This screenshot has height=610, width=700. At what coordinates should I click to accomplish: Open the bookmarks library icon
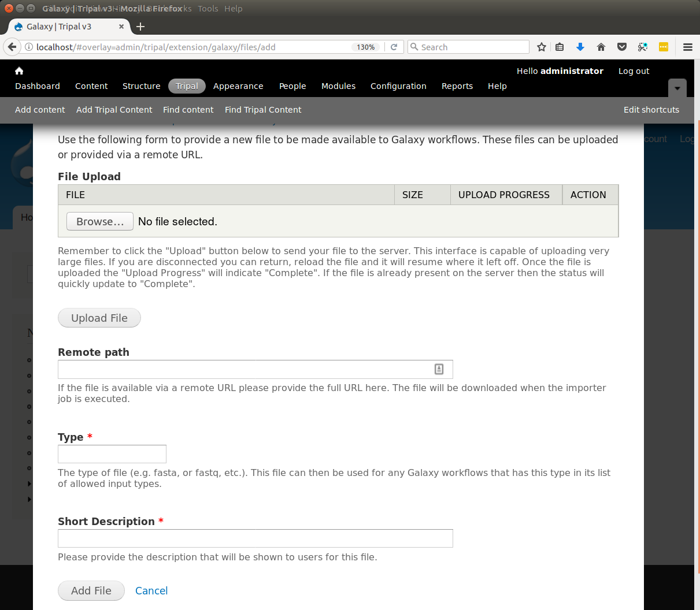tap(560, 47)
